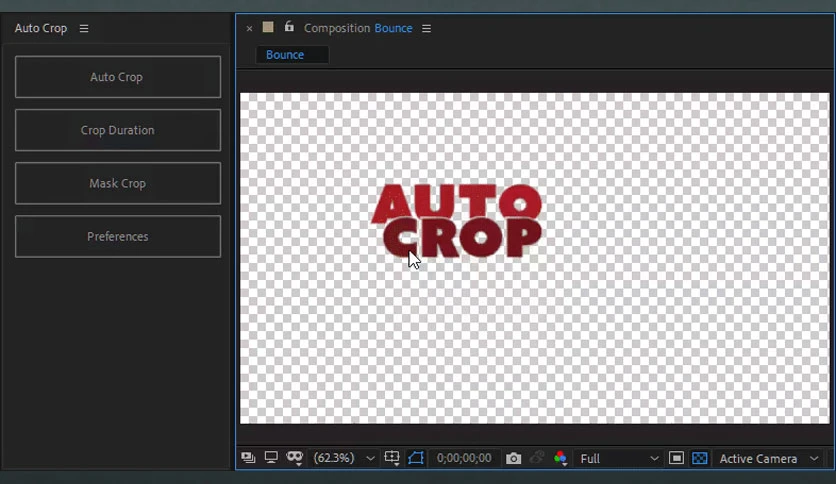Click the Primary Viewer monitor icon
The width and height of the screenshot is (836, 484).
tap(271, 458)
